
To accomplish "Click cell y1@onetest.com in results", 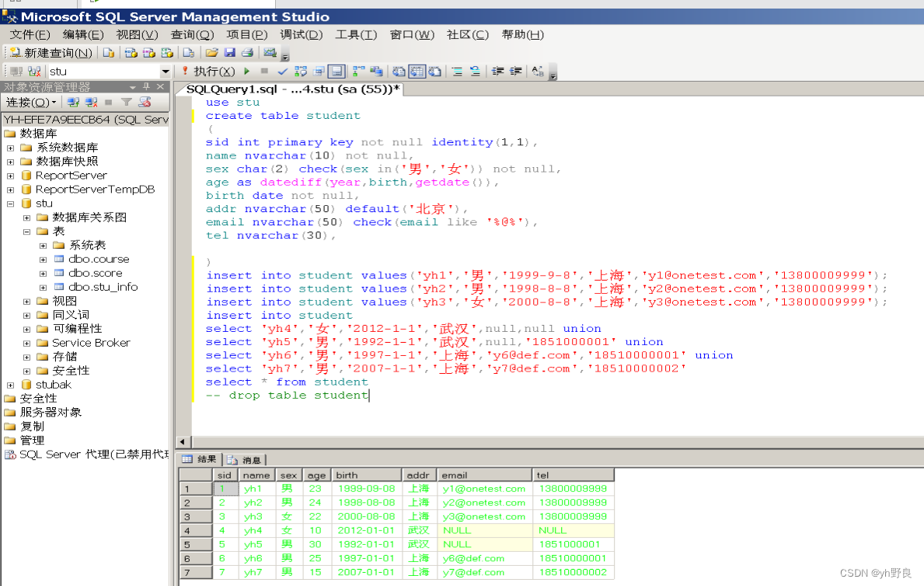I will (485, 489).
